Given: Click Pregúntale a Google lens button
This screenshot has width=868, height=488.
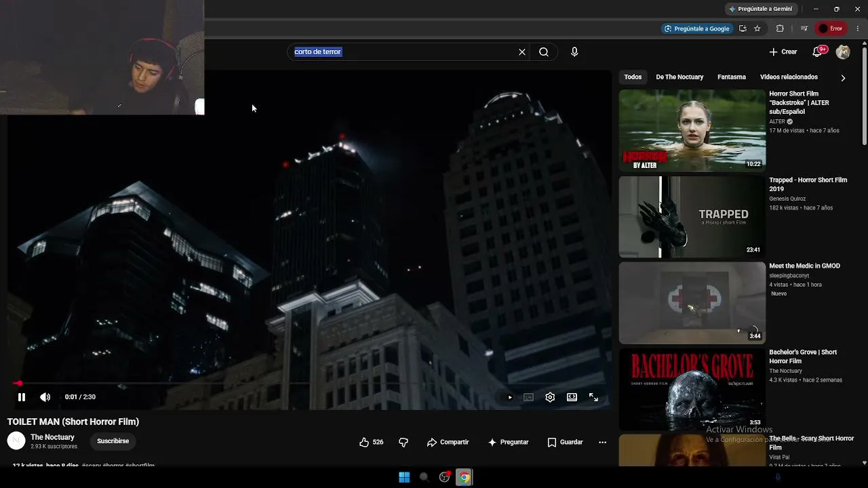Looking at the screenshot, I should pos(697,28).
